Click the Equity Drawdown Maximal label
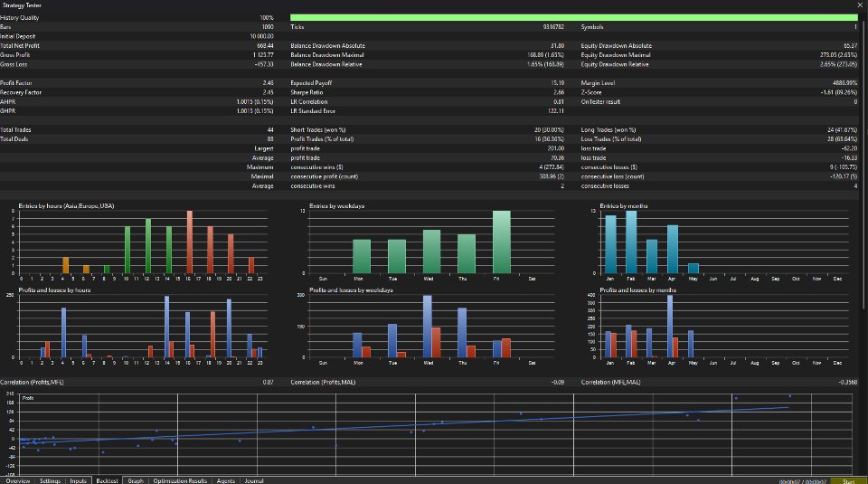This screenshot has height=484, width=868. click(616, 55)
